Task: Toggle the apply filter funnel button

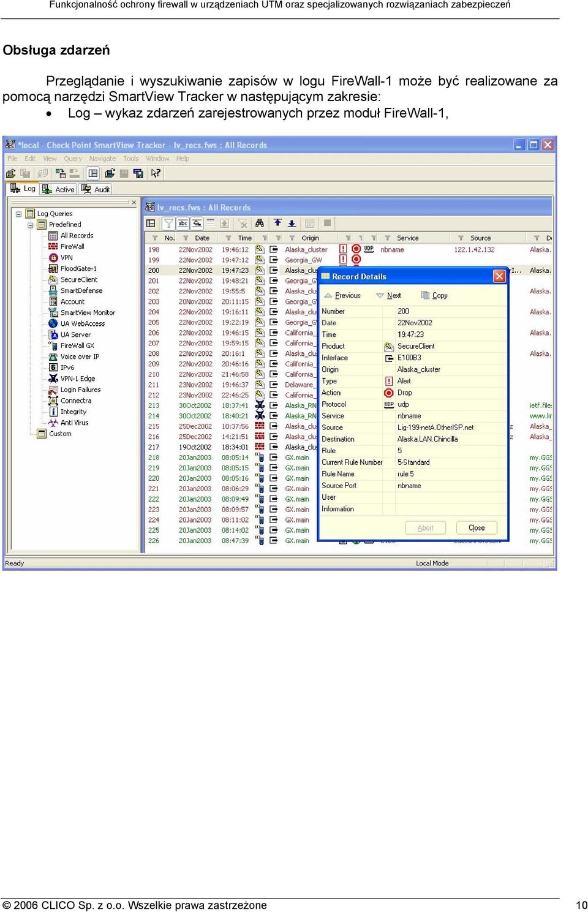Action: [168, 224]
